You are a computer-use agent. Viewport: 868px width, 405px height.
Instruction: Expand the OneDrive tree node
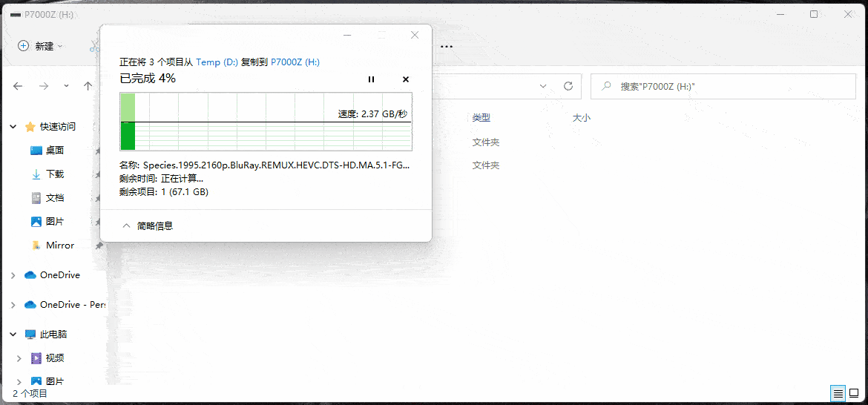click(13, 275)
